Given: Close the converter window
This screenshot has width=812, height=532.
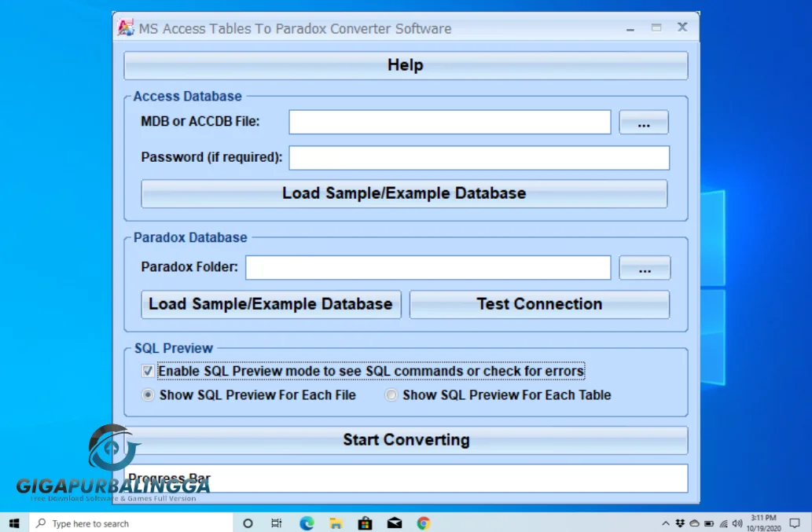Looking at the screenshot, I should pos(682,28).
